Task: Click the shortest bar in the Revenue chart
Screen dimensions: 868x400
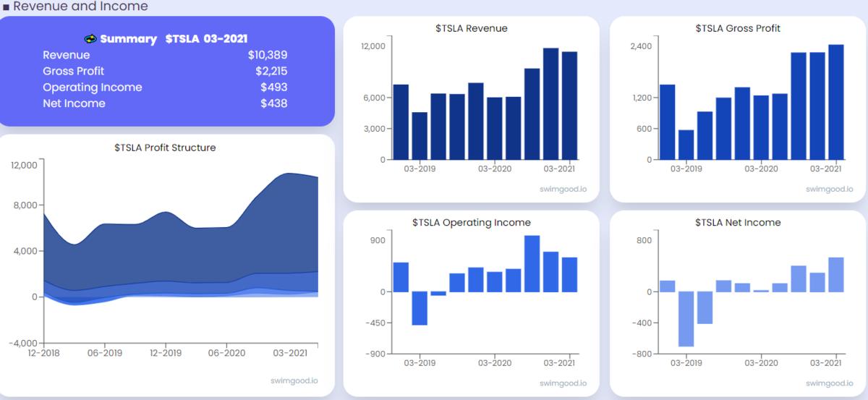Action: coord(420,136)
